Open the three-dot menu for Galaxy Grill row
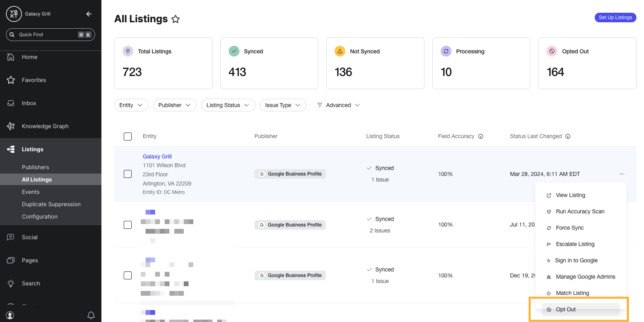 point(622,174)
